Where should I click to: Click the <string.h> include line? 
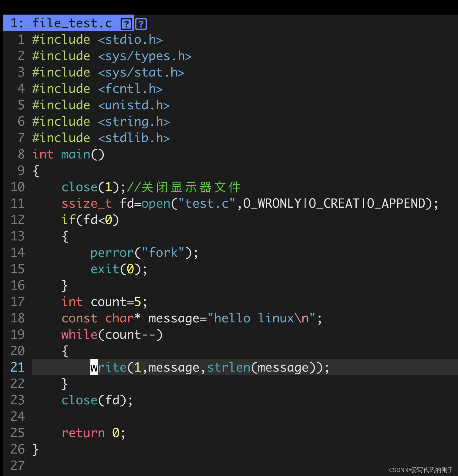[101, 122]
